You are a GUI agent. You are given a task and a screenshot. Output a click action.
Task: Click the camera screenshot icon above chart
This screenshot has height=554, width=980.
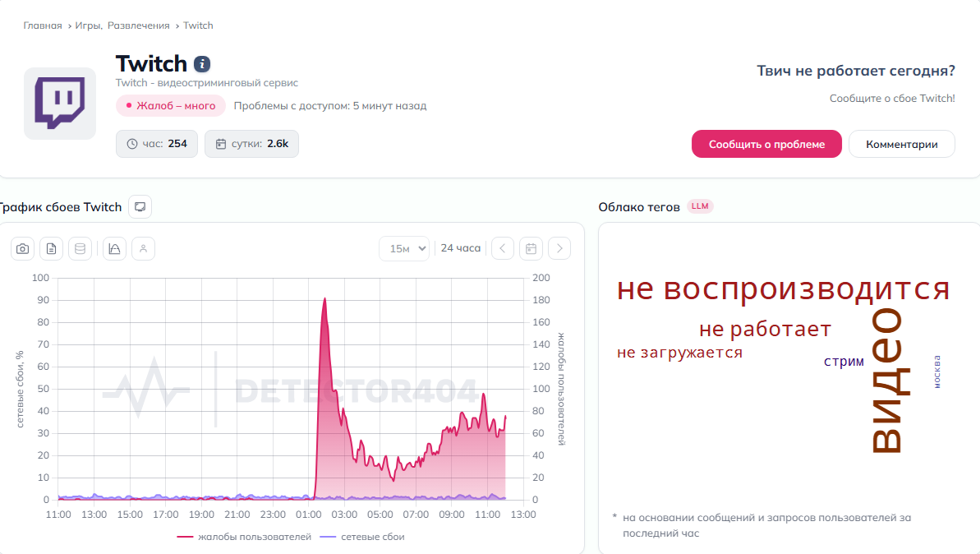(x=22, y=249)
